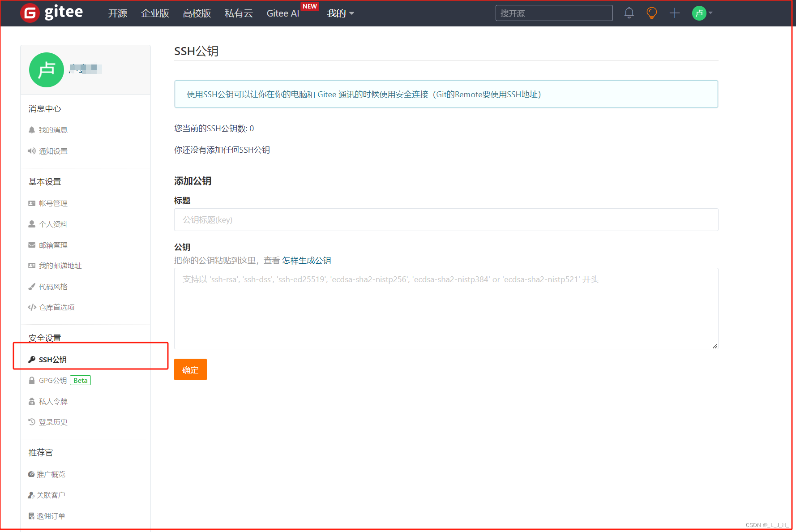Screen dimensions: 796x532
Task: Click the plus create icon
Action: point(675,13)
